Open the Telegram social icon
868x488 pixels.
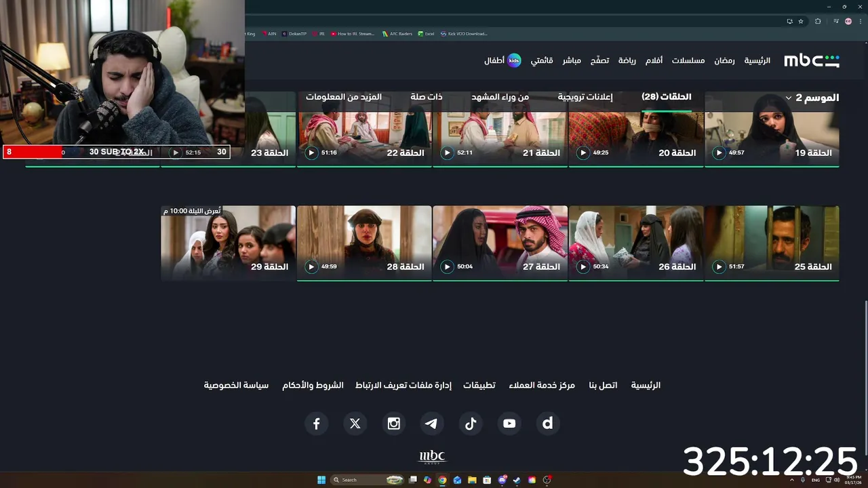432,424
